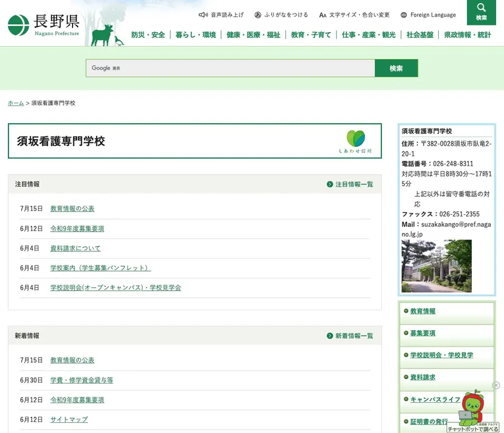Close the chatbot mascot popup
The height and width of the screenshot is (433, 504).
(496, 385)
